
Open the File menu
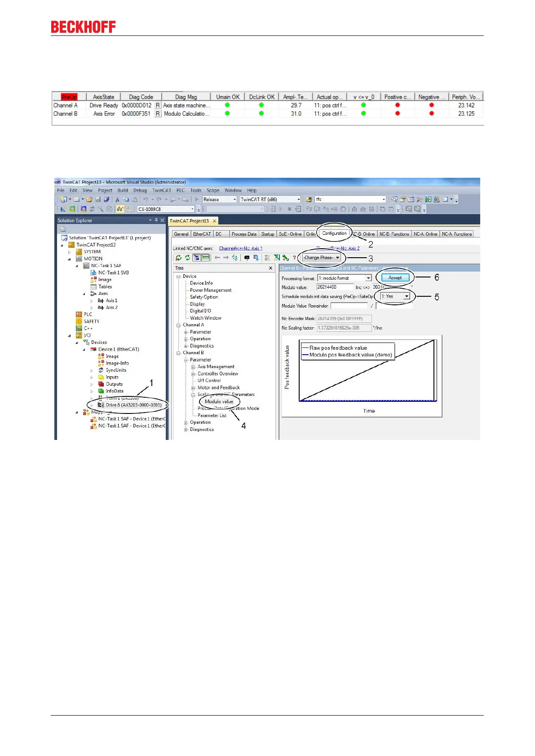(61, 190)
